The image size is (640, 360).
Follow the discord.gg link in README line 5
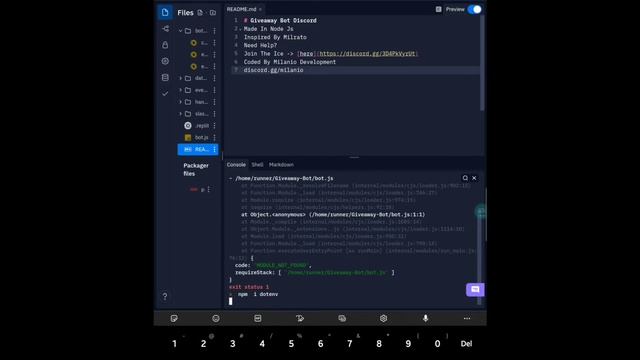click(x=367, y=53)
